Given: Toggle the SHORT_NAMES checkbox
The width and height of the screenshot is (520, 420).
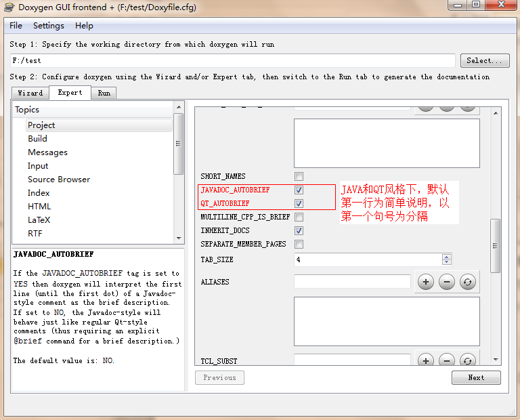Looking at the screenshot, I should tap(299, 177).
